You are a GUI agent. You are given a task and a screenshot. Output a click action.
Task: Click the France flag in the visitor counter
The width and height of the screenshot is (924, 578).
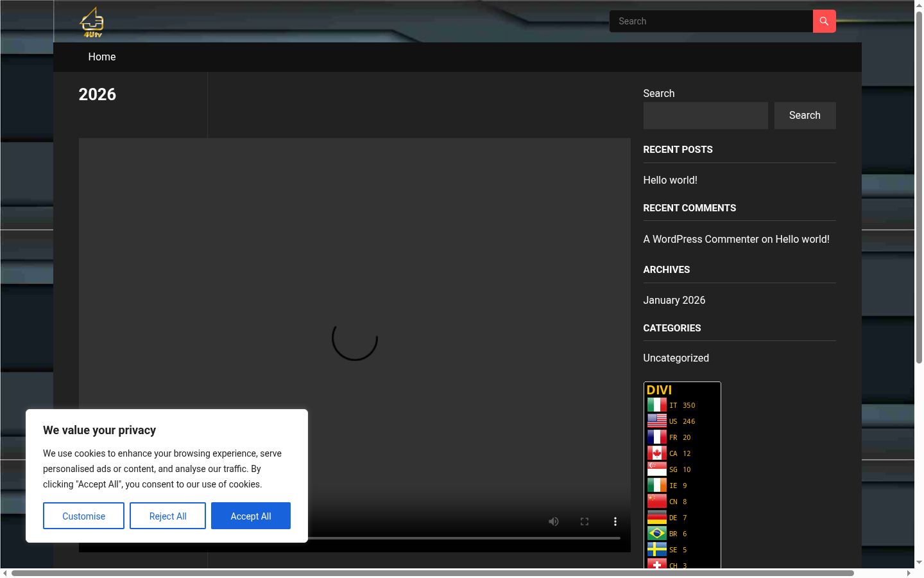tap(657, 437)
